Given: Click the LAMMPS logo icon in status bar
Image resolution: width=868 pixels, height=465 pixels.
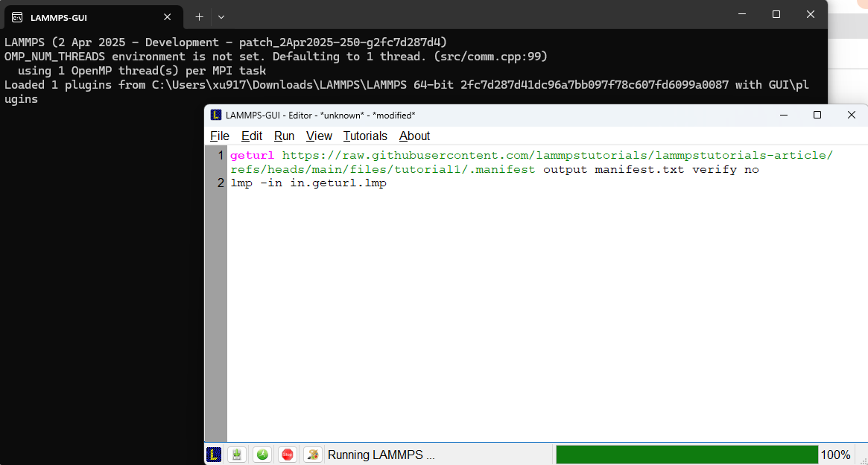Looking at the screenshot, I should pyautogui.click(x=215, y=455).
